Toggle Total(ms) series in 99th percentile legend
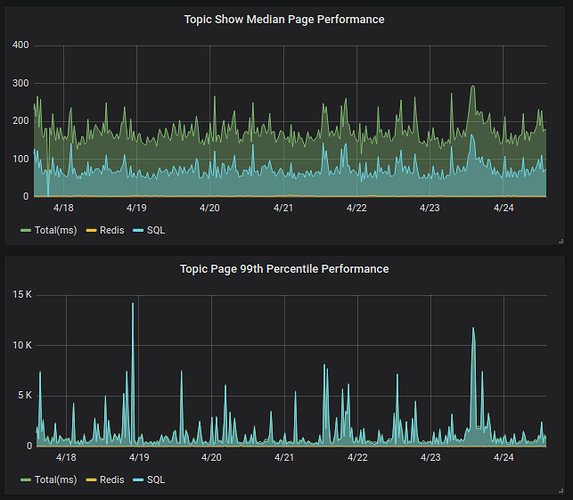This screenshot has height=500, width=573. pyautogui.click(x=56, y=480)
